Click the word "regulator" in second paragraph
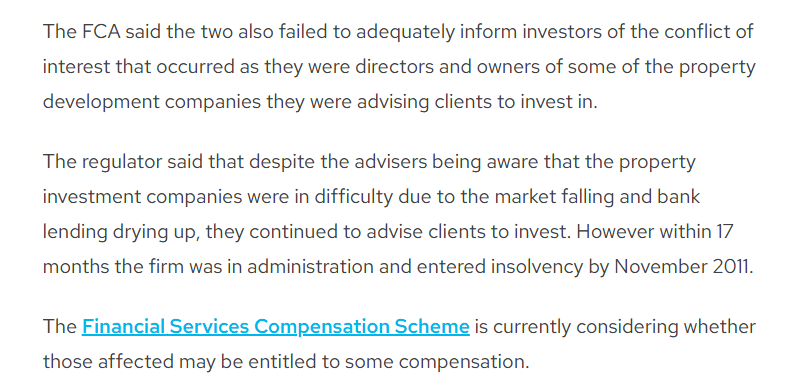 point(121,162)
